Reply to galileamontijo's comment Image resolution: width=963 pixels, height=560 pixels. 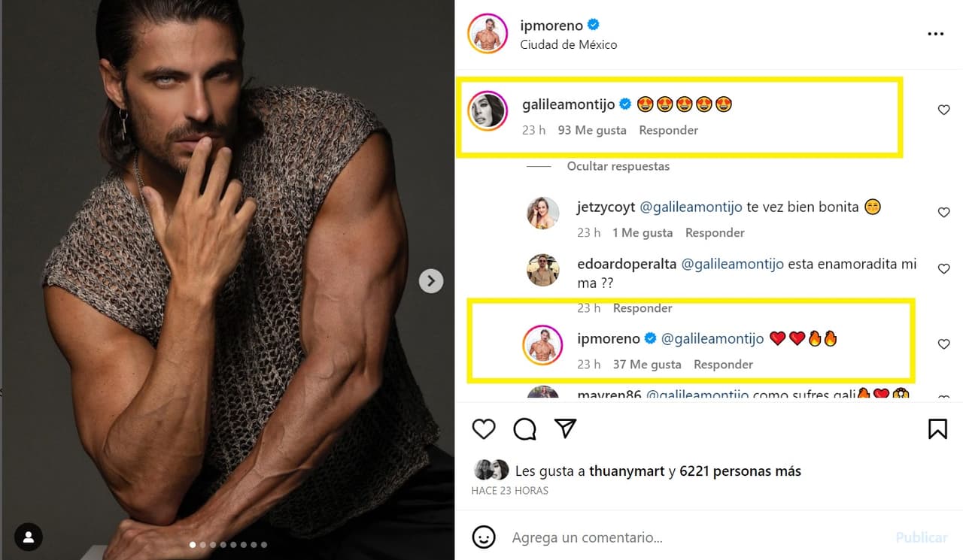click(668, 130)
